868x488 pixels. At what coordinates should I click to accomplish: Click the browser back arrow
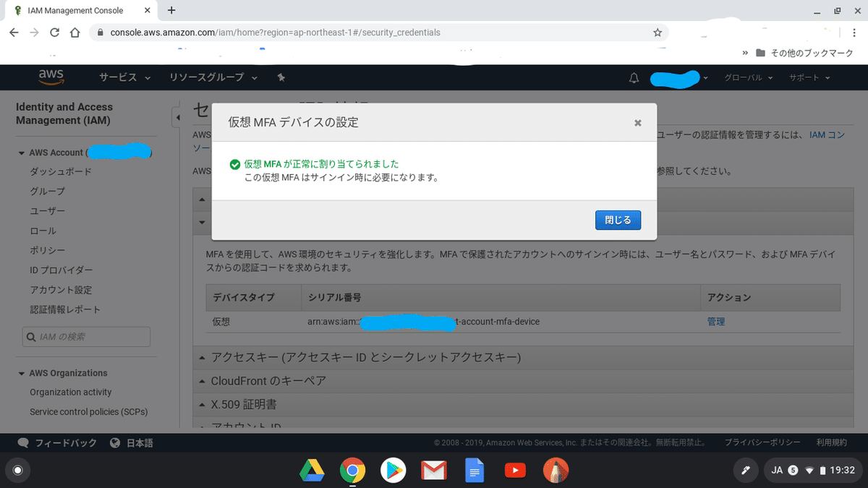tap(14, 33)
